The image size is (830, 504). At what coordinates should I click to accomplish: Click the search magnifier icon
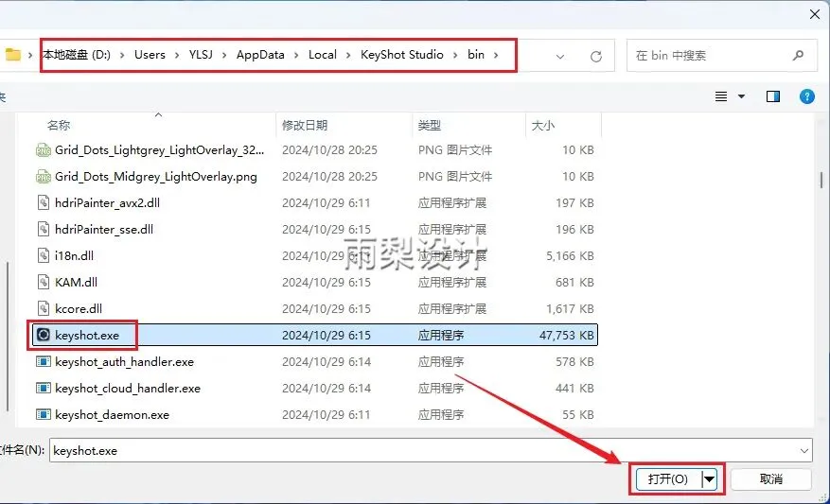(x=798, y=55)
